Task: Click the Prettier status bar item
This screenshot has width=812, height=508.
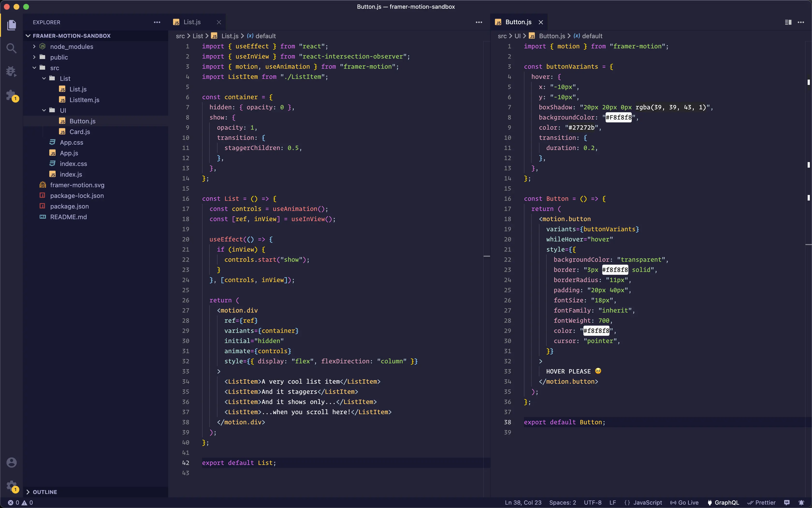Action: 761,503
